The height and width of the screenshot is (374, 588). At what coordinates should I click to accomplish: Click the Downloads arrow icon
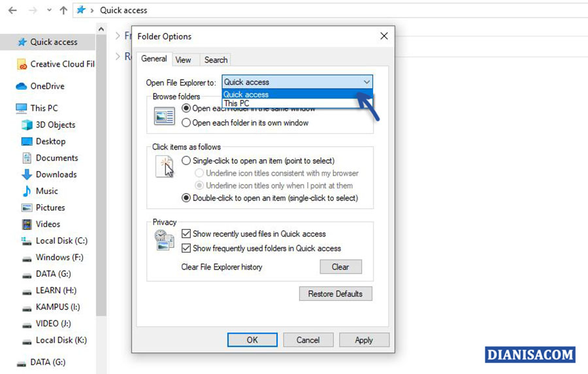point(27,174)
